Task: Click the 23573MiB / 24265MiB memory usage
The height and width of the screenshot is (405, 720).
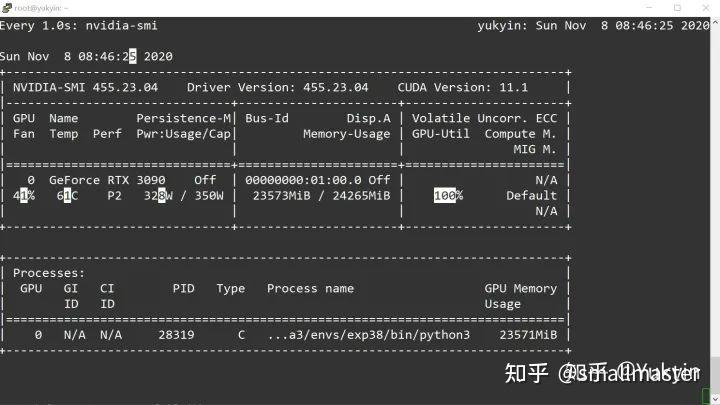Action: 320,196
